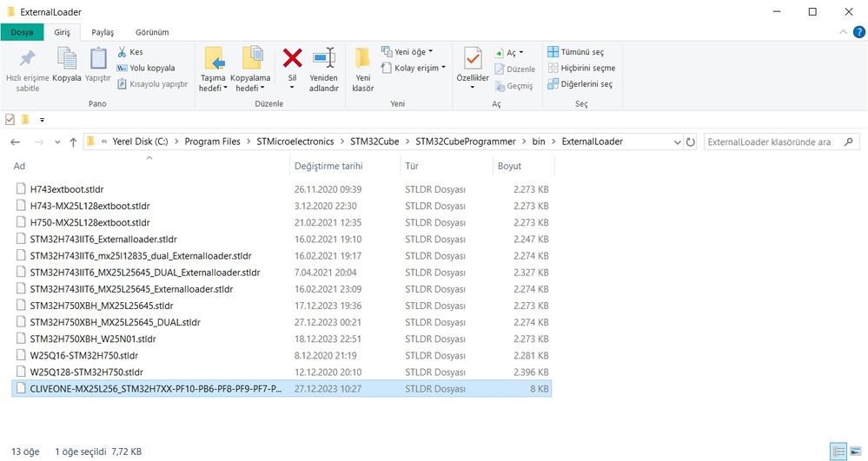Go back with the left arrow

[16, 142]
